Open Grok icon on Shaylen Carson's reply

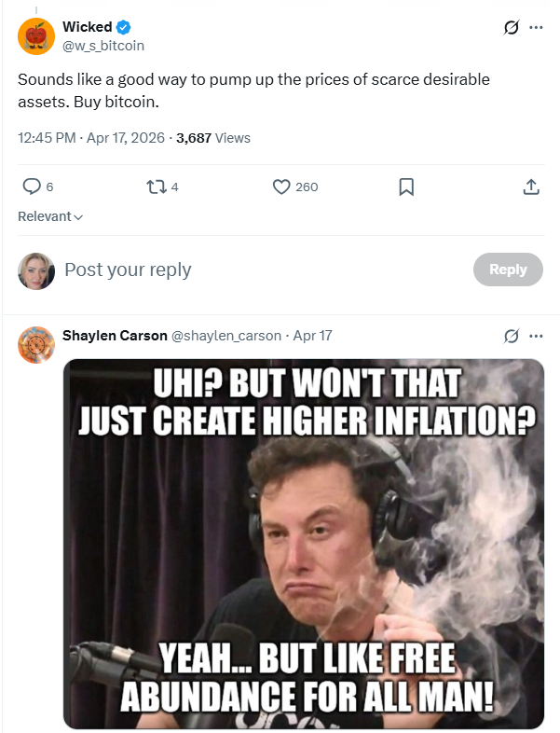pyautogui.click(x=511, y=336)
